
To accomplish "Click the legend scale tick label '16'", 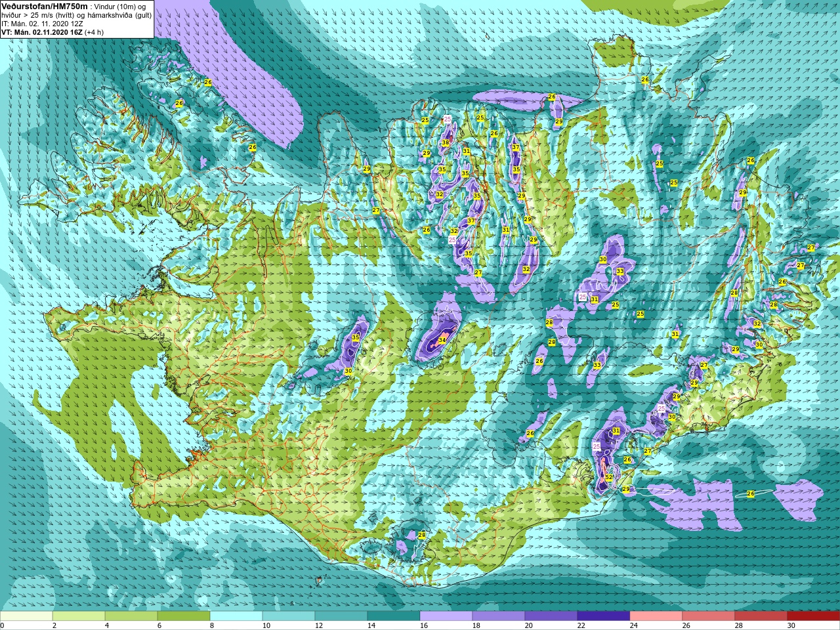I will click(x=423, y=625).
